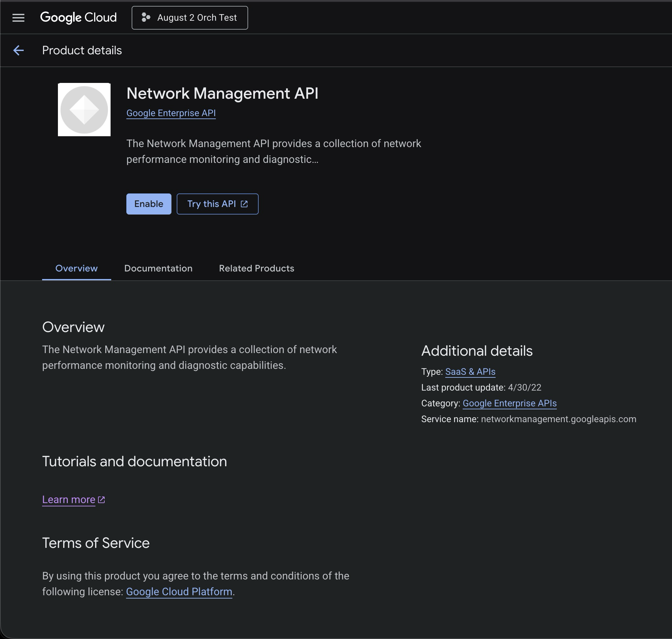
Task: Open the SaaS & APIs type link
Action: tap(470, 371)
